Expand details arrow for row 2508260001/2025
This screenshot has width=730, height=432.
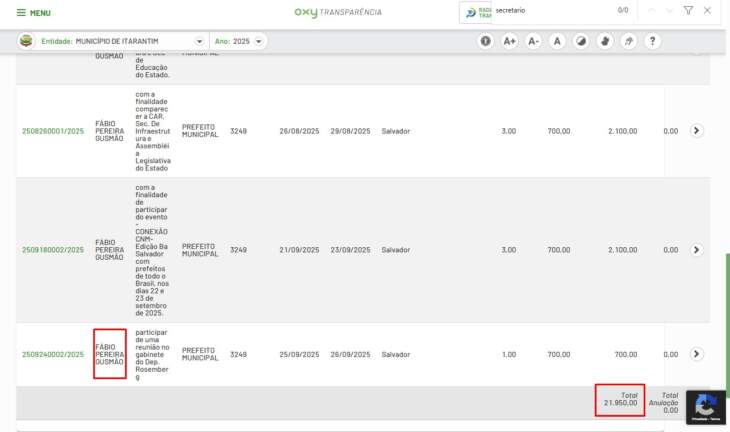697,131
